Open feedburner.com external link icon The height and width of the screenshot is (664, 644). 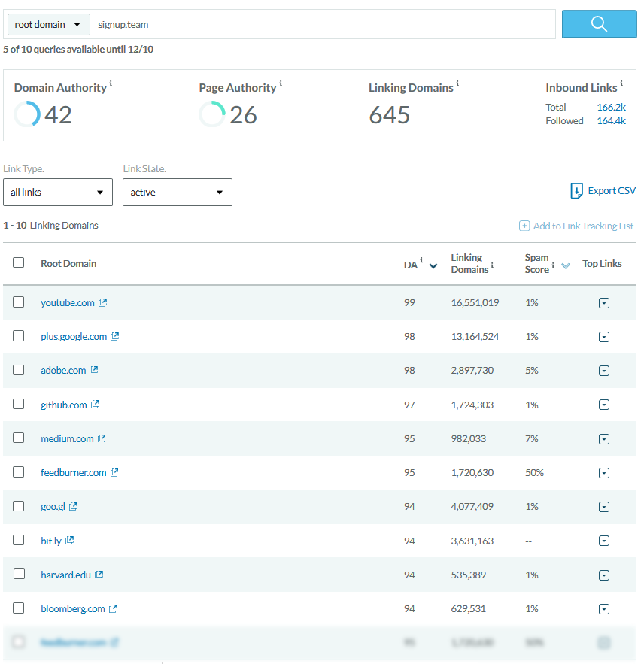pyautogui.click(x=114, y=472)
